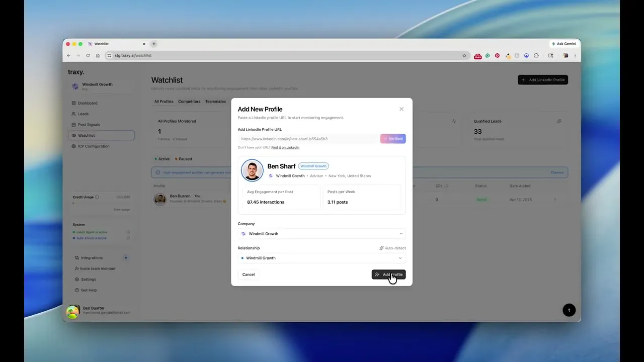This screenshot has width=644, height=362.
Task: Switch to the Teammates tab
Action: 215,102
